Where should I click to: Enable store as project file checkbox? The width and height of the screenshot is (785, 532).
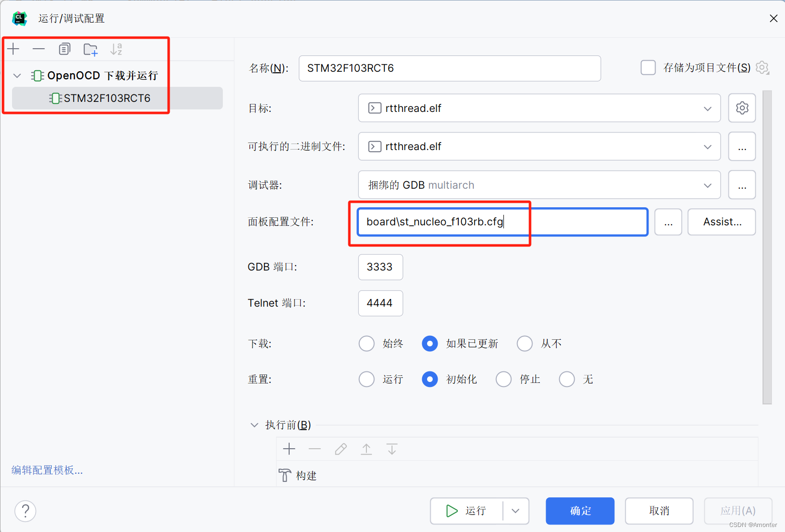pyautogui.click(x=648, y=67)
